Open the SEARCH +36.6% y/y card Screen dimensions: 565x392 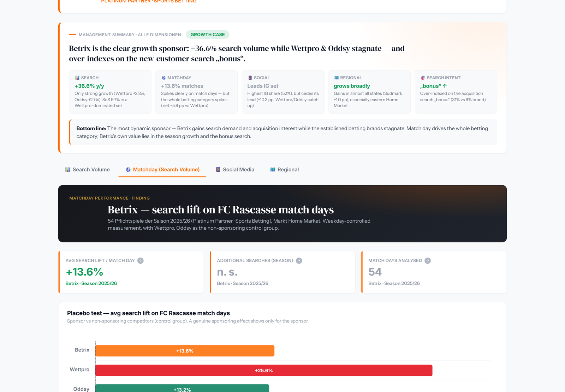click(x=110, y=92)
